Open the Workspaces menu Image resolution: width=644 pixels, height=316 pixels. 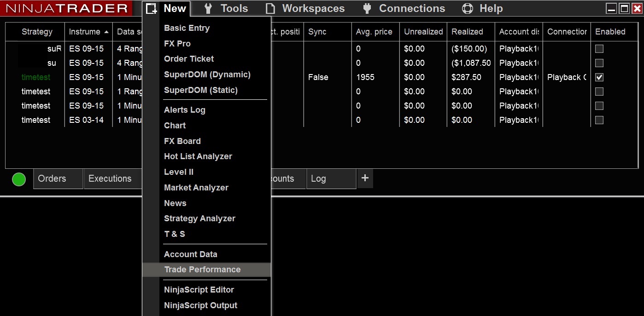313,8
